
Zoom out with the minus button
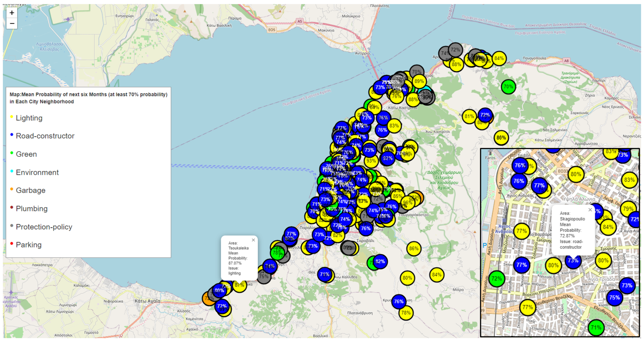tap(12, 24)
